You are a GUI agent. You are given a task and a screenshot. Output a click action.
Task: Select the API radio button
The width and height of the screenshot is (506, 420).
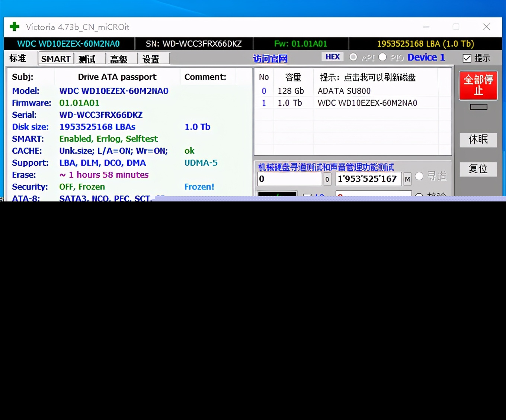353,57
